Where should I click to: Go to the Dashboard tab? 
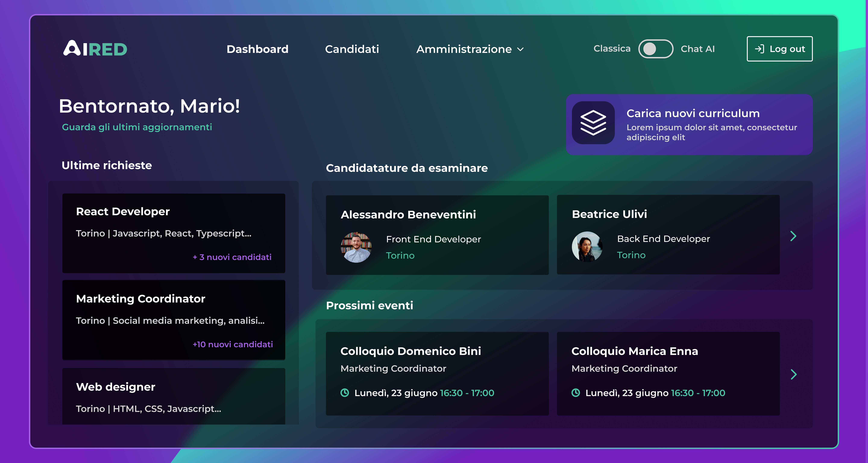[257, 49]
